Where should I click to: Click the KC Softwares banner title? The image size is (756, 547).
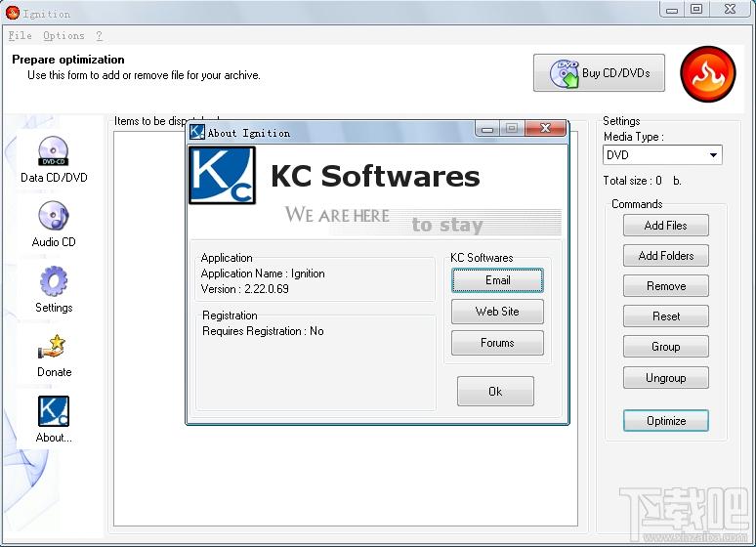[375, 176]
